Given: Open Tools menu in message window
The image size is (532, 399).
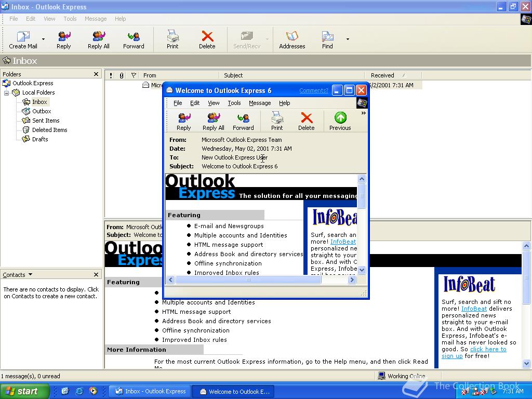Looking at the screenshot, I should [234, 103].
